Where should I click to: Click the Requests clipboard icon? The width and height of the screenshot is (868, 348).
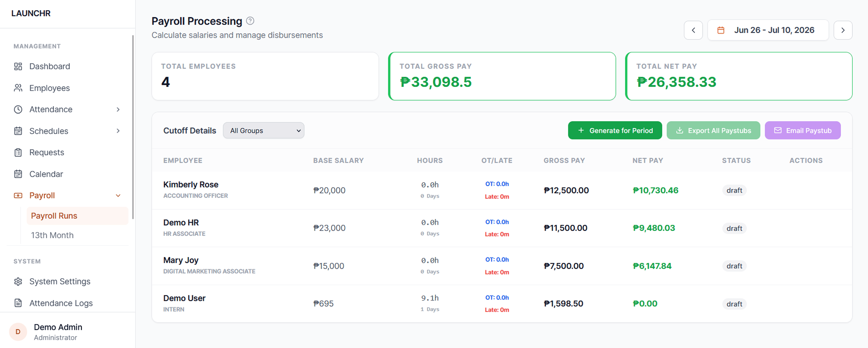[18, 152]
